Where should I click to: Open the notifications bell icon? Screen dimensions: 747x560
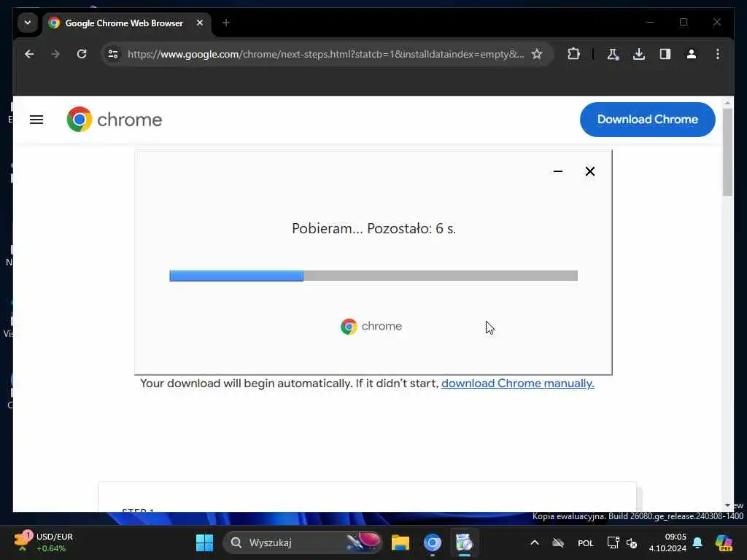pos(697,542)
